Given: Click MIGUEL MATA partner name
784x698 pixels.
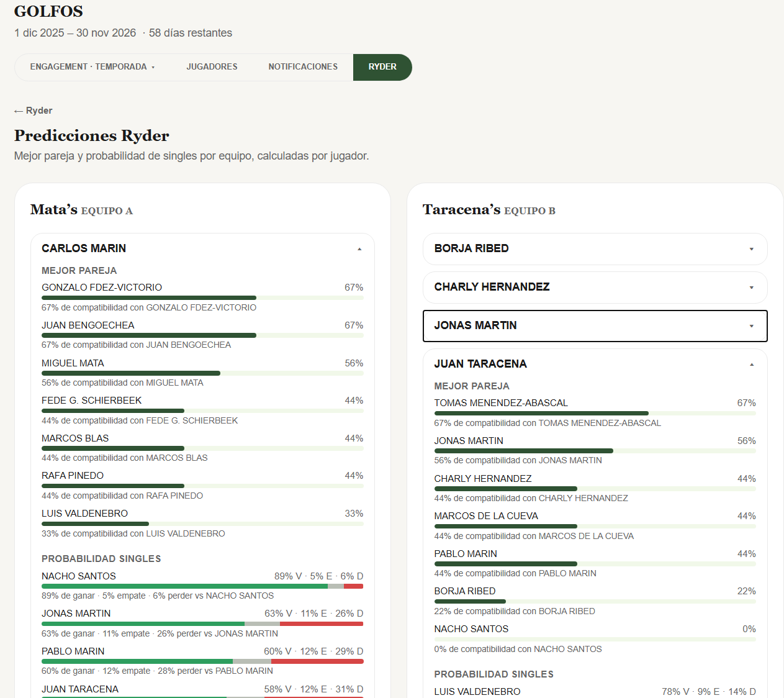Looking at the screenshot, I should pyautogui.click(x=73, y=363).
